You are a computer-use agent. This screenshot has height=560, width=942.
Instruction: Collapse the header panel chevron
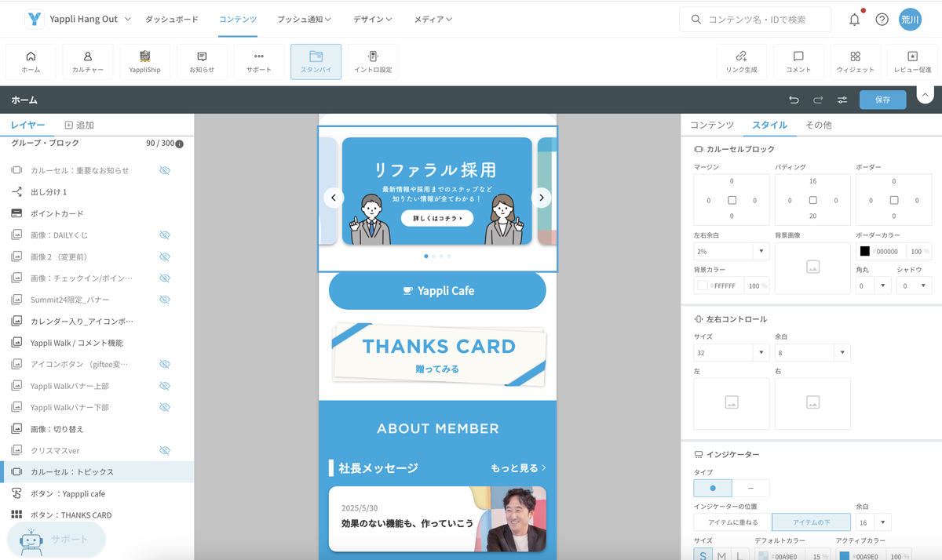click(x=924, y=95)
